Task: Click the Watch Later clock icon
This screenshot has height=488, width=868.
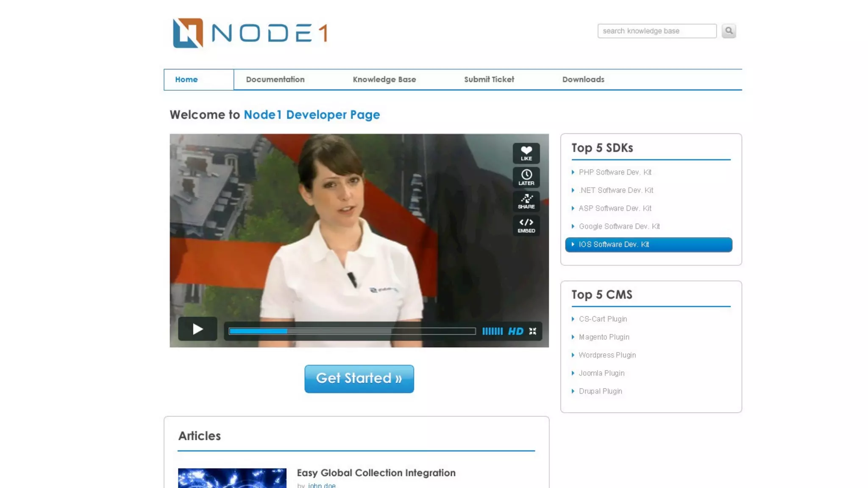Action: [526, 177]
